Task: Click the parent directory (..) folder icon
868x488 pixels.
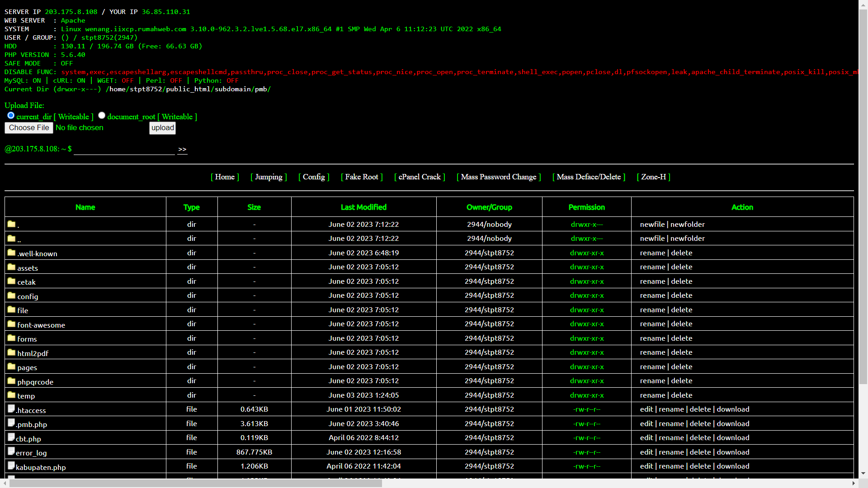Action: (x=12, y=238)
